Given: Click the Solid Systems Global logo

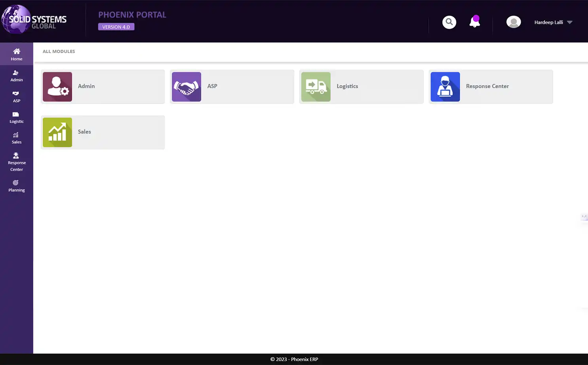Looking at the screenshot, I should 34,20.
